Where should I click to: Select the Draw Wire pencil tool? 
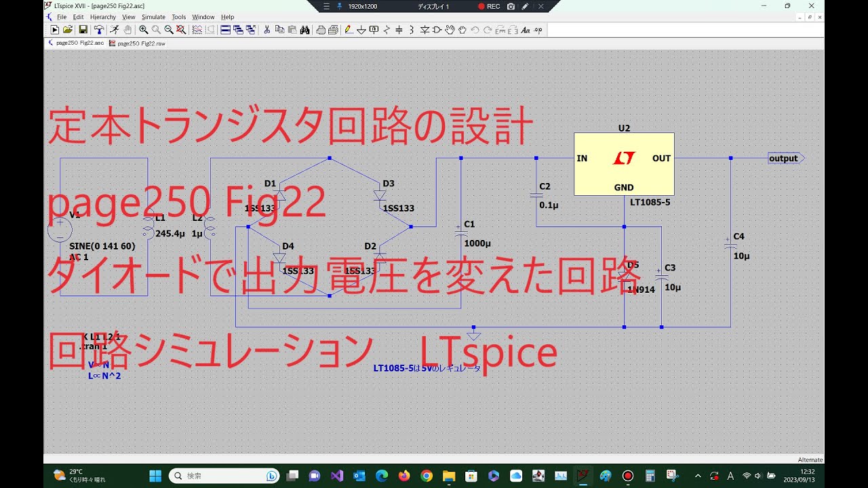pos(348,30)
